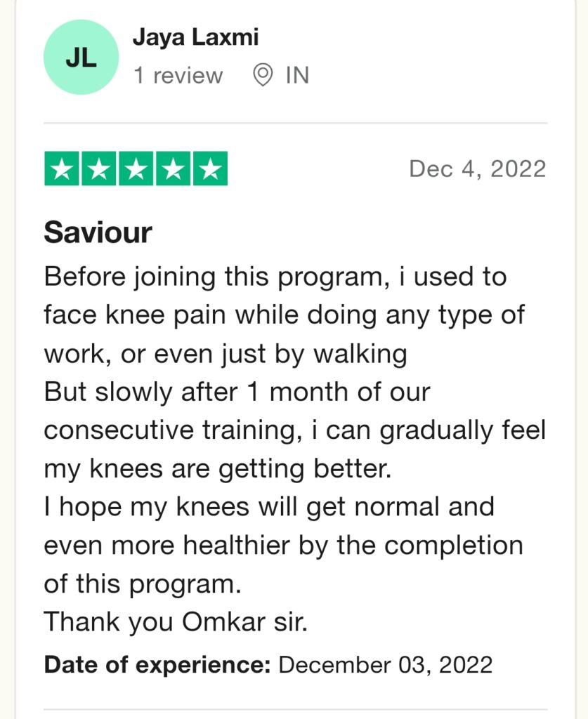588x719 pixels.
Task: Select the fourth green star
Action: pos(173,169)
